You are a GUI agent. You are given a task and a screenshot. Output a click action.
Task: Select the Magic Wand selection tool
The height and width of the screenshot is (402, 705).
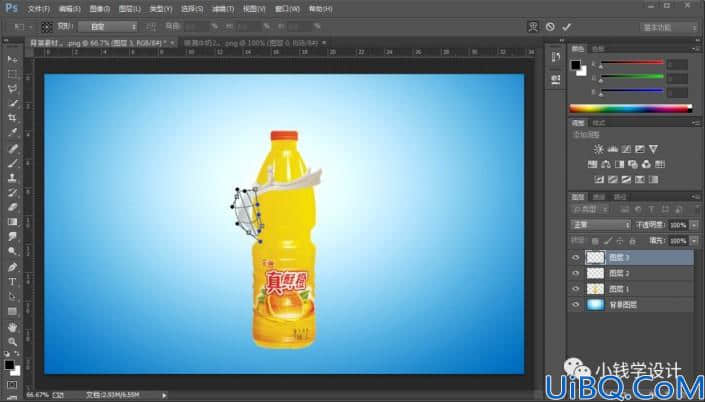(x=12, y=103)
